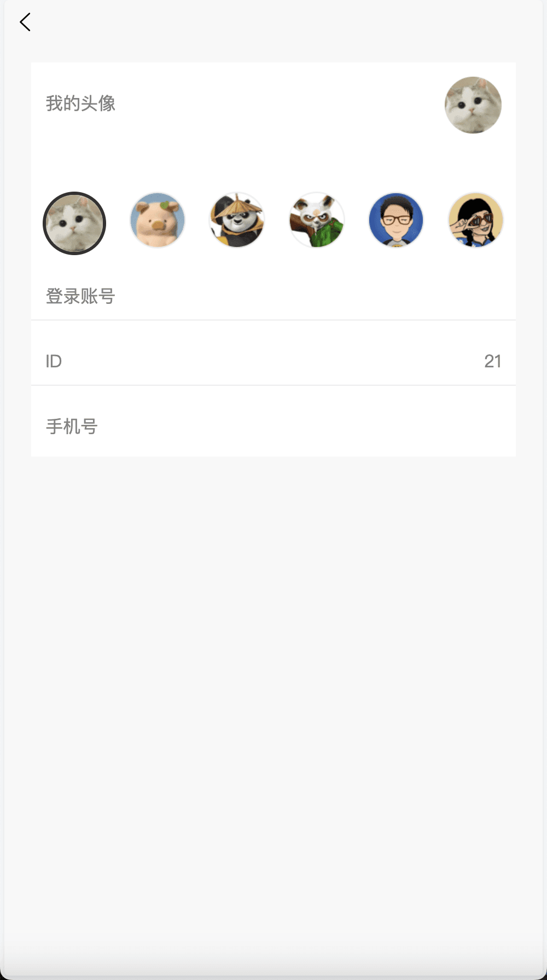Click the ID value 21
Image resolution: width=547 pixels, height=980 pixels.
pyautogui.click(x=492, y=361)
